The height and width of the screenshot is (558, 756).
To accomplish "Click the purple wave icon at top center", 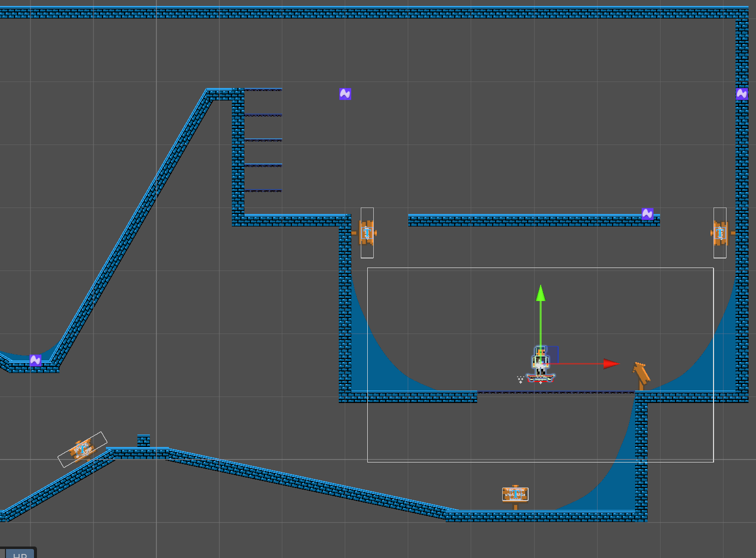I will (x=345, y=93).
